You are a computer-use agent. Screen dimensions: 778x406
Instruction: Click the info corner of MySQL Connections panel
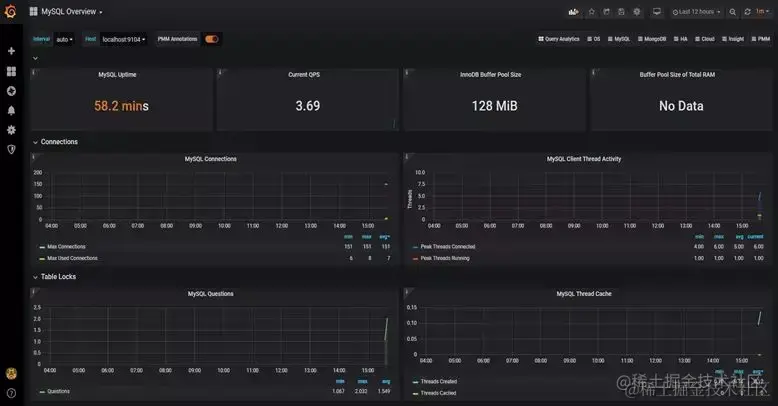[33, 157]
